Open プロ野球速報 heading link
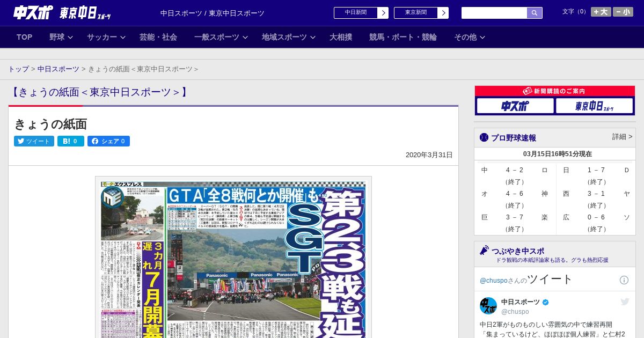The height and width of the screenshot is (338, 644). (x=514, y=138)
